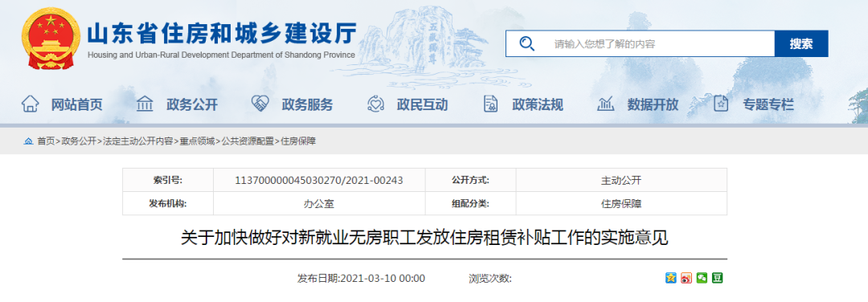Click the 山东省住房和城乡建设厅 site title
The image size is (868, 302).
pos(222,33)
